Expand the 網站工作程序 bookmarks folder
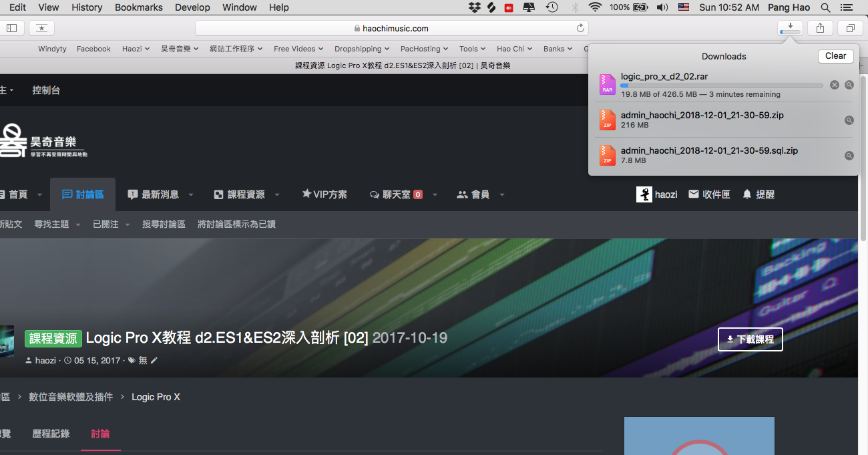Viewport: 868px width, 455px height. (x=236, y=49)
